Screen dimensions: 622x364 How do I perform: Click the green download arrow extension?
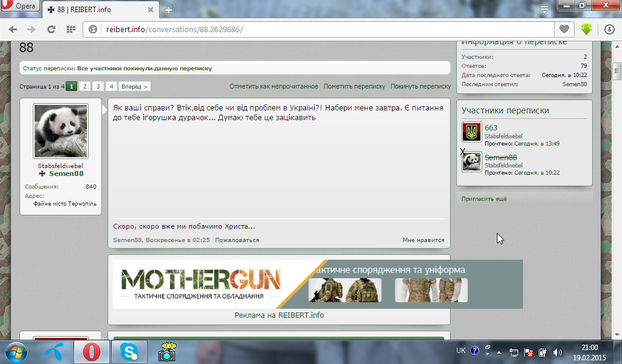point(586,29)
